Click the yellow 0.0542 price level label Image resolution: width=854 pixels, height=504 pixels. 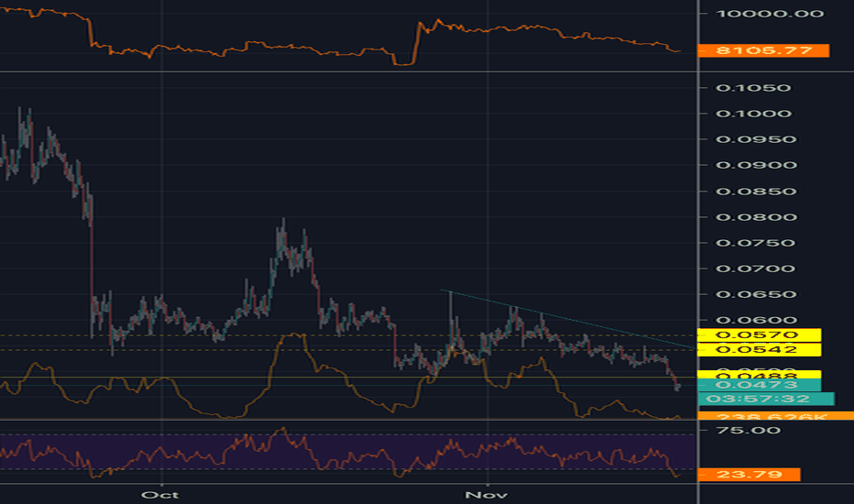(760, 350)
